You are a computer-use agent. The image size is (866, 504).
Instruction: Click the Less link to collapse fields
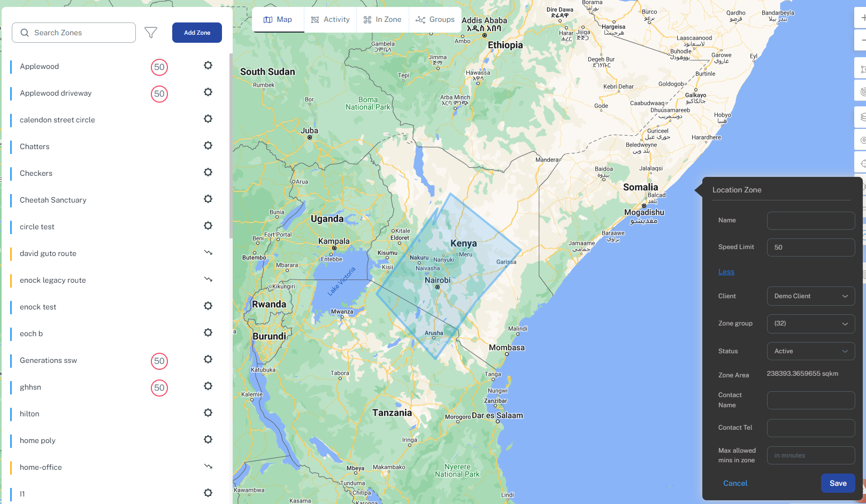click(x=726, y=272)
